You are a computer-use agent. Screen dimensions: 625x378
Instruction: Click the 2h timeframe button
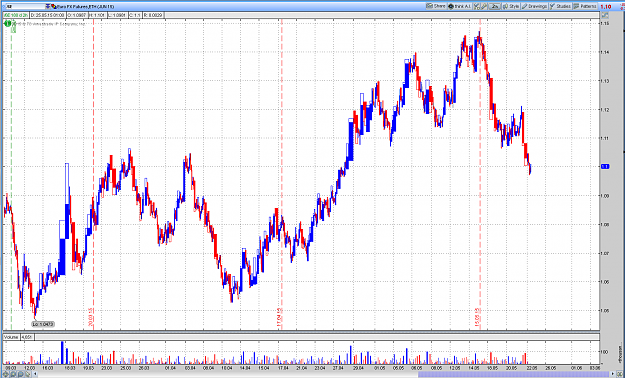[495, 6]
